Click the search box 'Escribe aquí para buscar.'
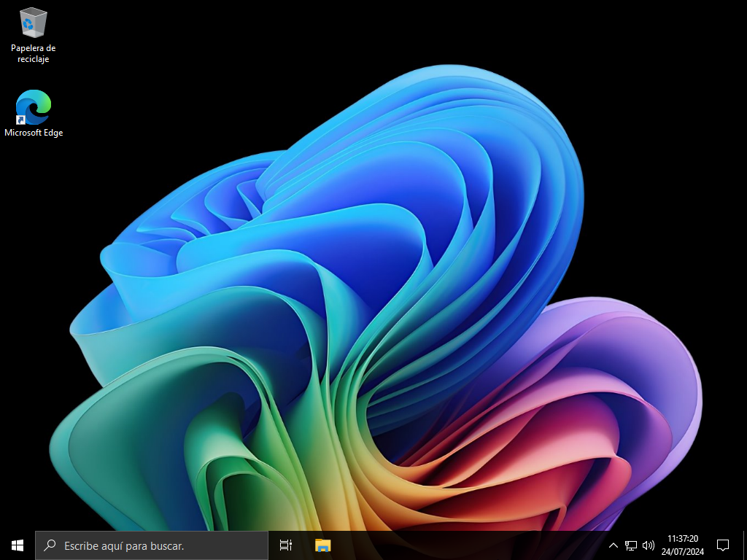This screenshot has width=747, height=560. [x=152, y=545]
